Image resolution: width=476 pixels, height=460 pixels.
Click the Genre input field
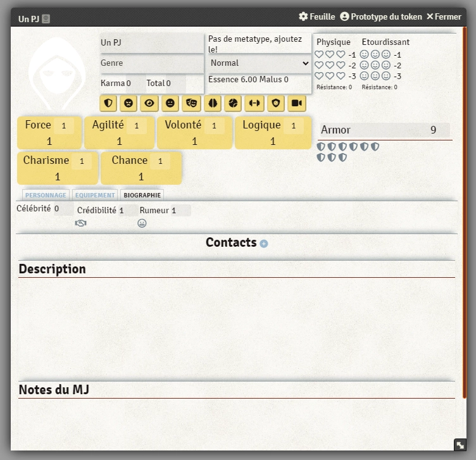[151, 63]
